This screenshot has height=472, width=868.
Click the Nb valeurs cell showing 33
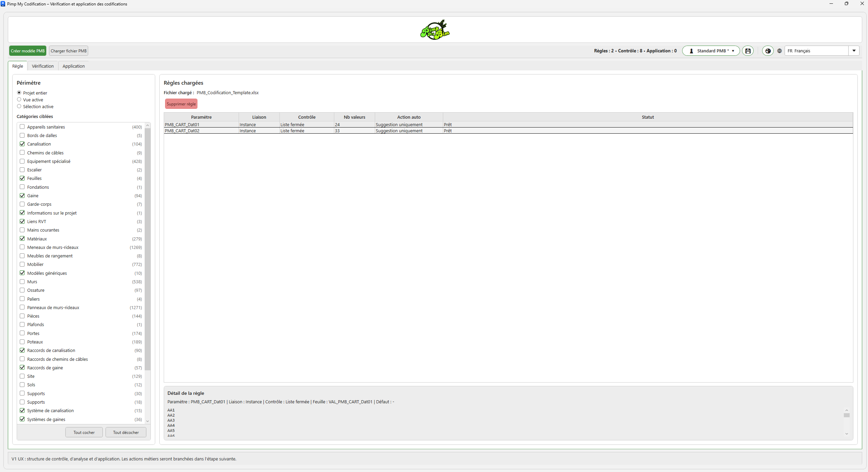click(x=354, y=131)
